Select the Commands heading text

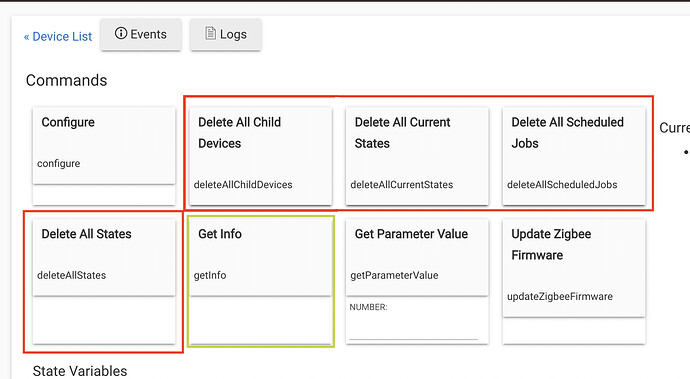pos(66,81)
